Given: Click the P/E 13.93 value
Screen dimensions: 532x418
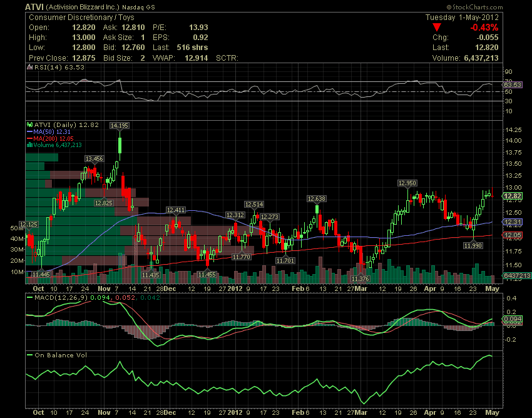Looking at the screenshot, I should tap(198, 28).
